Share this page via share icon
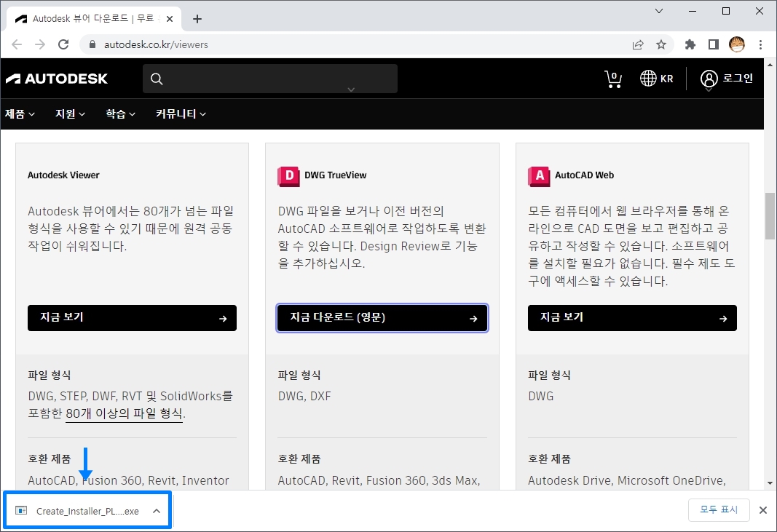Screen dimensions: 777x532 pyautogui.click(x=638, y=44)
